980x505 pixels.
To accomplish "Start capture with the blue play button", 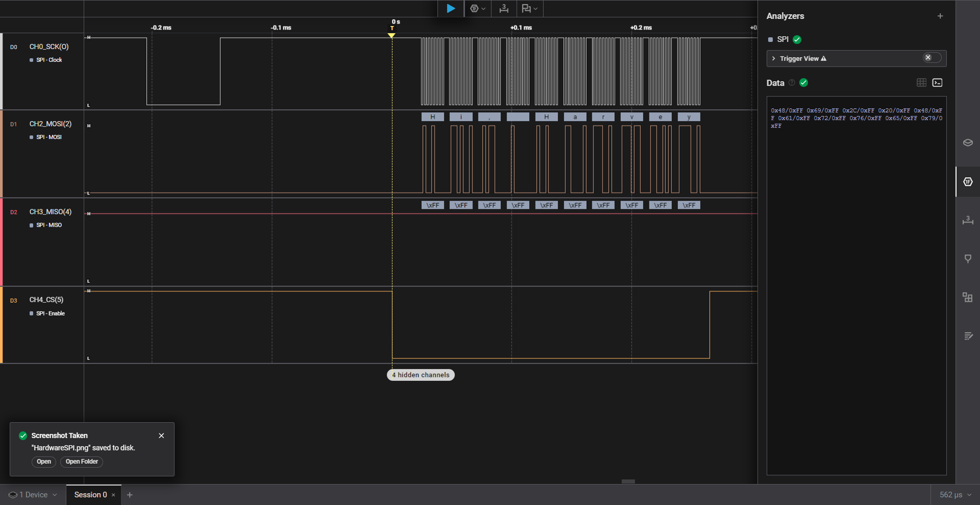I will 450,9.
